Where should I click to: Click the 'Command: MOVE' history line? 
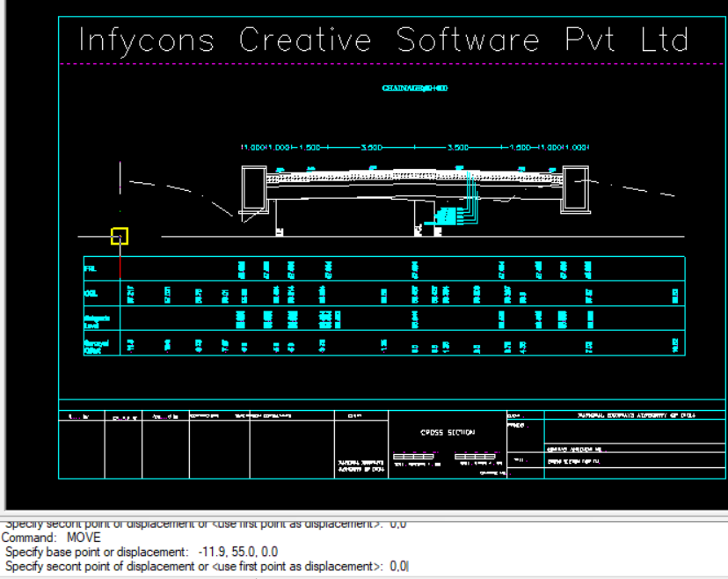[x=51, y=537]
